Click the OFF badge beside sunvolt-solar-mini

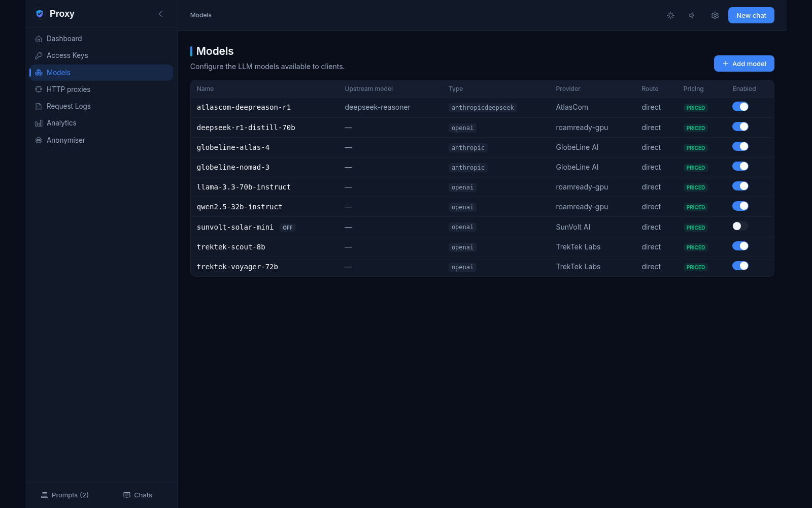pos(288,228)
